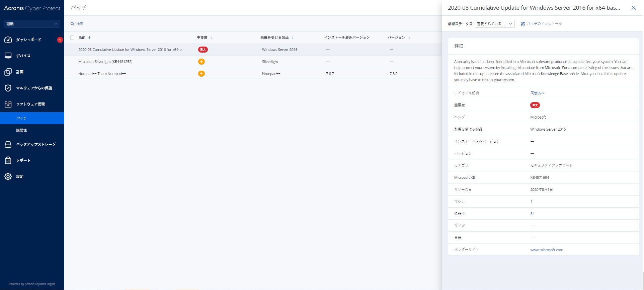Viewport: 644px width, 290px height.
Task: Select the Notepad++ Team Notepad++ row
Action: coord(102,74)
